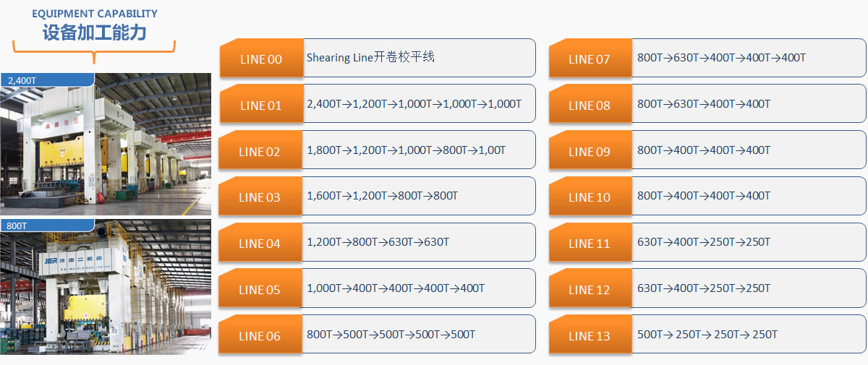
Task: Click the Equipment Capability heading
Action: pyautogui.click(x=95, y=25)
